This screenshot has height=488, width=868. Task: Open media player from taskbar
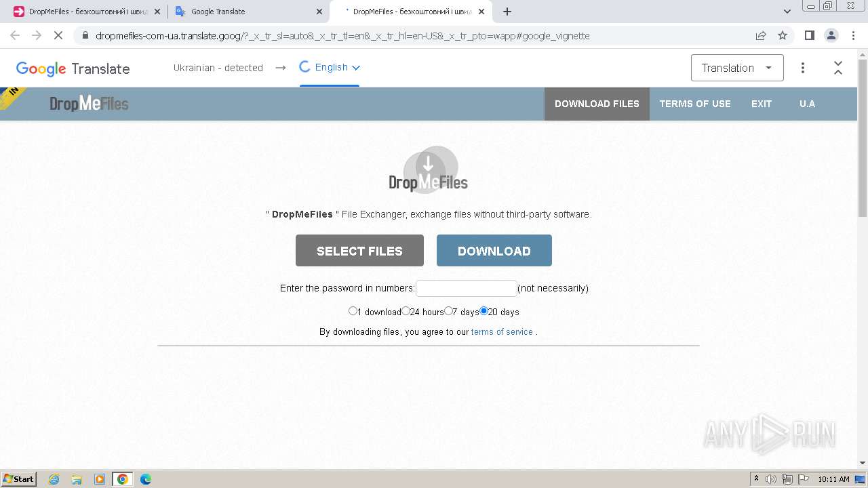click(100, 479)
